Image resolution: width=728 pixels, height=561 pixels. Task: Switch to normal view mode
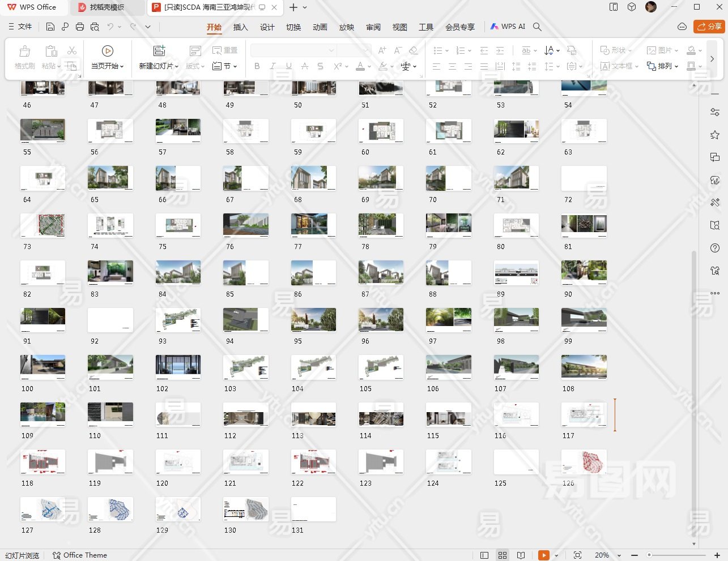(484, 555)
